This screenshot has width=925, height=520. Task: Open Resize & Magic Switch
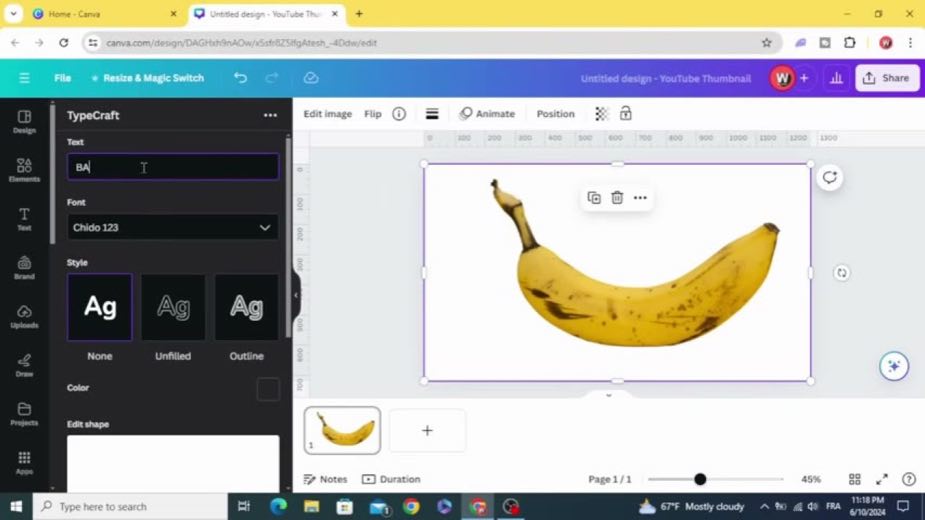[x=147, y=78]
